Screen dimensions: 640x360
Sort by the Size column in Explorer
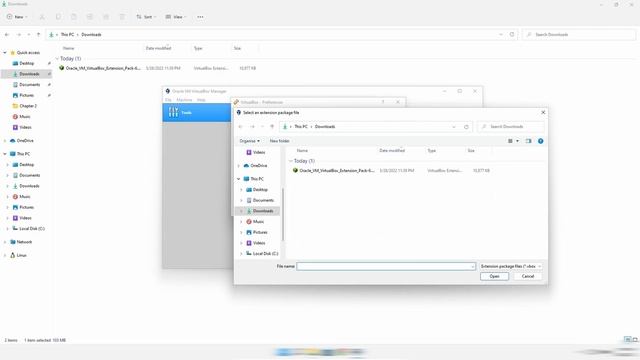click(x=237, y=48)
